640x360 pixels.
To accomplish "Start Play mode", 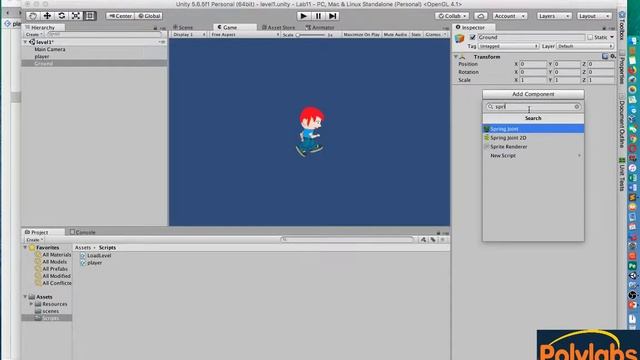I will pos(303,16).
